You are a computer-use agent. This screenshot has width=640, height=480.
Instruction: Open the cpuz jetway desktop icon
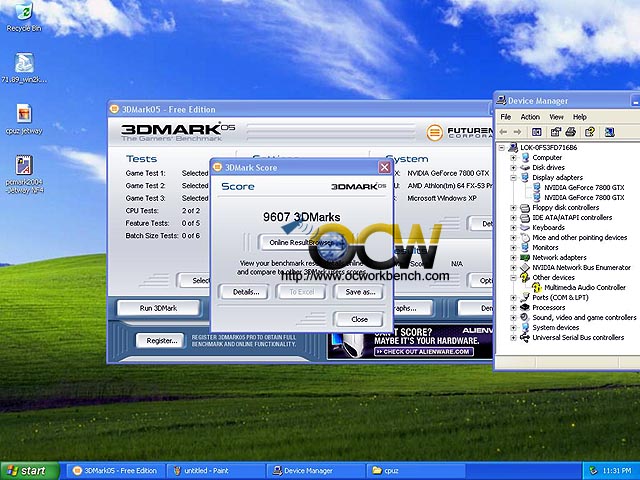(24, 119)
